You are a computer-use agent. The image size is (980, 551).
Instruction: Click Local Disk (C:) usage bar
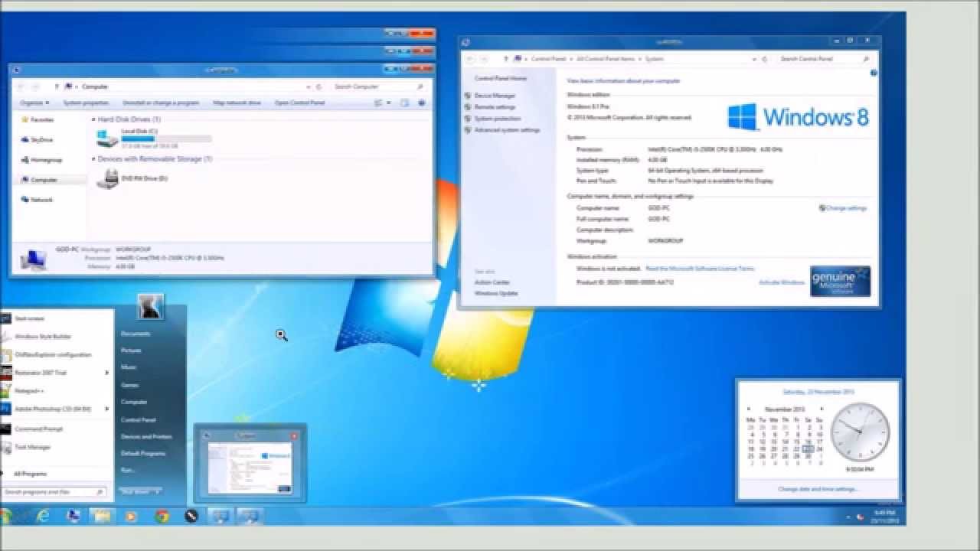(x=166, y=139)
